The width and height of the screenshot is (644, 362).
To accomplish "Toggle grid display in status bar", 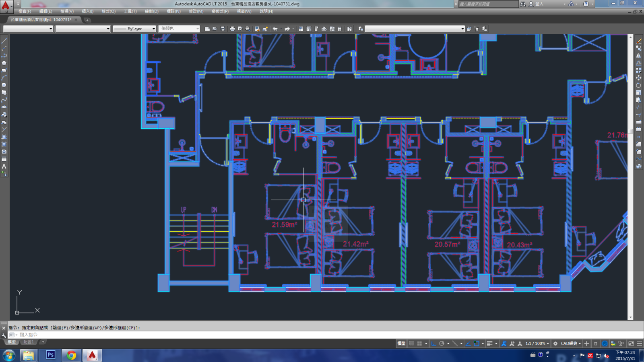I will (x=411, y=343).
